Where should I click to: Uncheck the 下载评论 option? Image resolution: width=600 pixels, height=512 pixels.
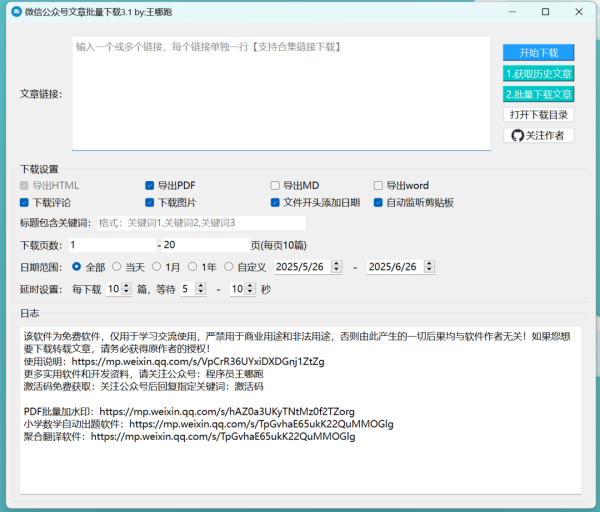[x=25, y=202]
